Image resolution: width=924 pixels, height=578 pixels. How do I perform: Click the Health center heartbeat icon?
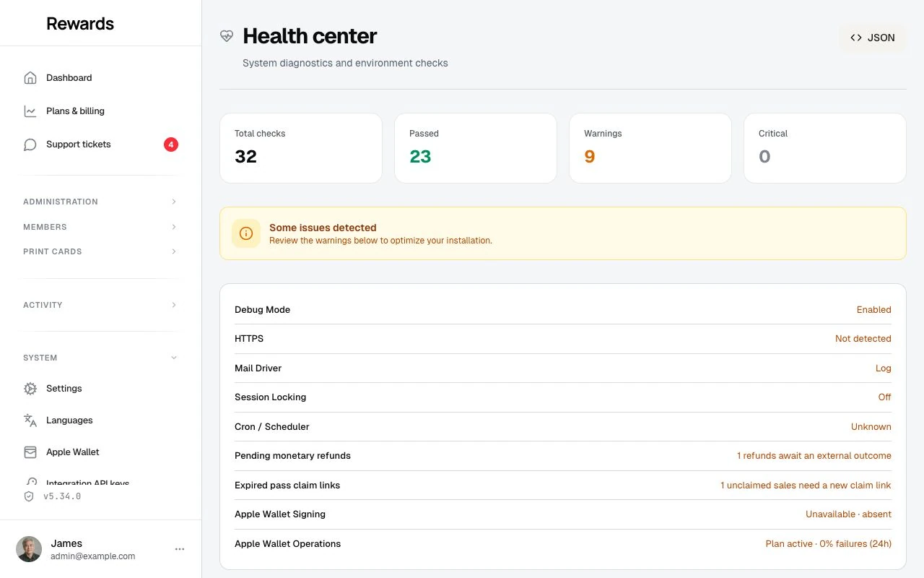227,36
